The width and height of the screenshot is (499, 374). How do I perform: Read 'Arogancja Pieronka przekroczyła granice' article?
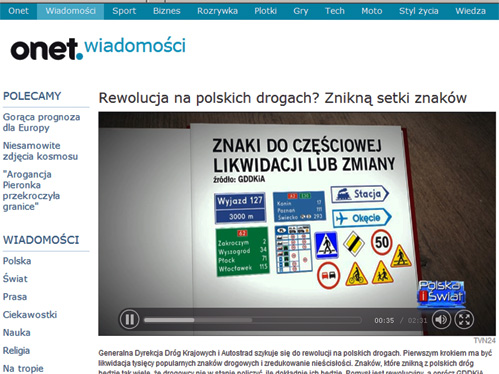(31, 190)
